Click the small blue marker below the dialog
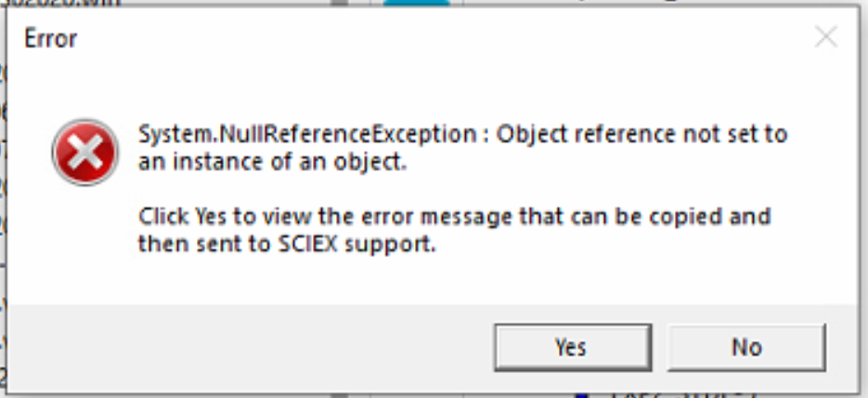Image resolution: width=868 pixels, height=398 pixels. 582,394
